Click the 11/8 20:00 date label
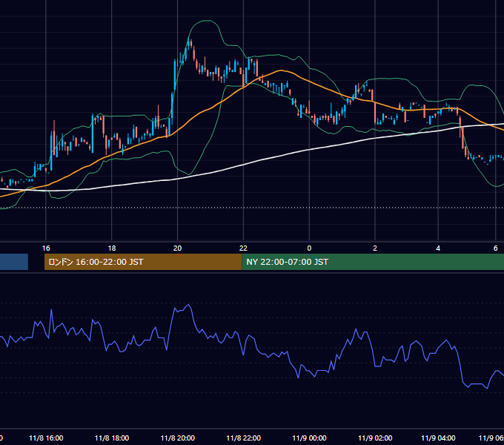This screenshot has height=445, width=504. (178, 438)
